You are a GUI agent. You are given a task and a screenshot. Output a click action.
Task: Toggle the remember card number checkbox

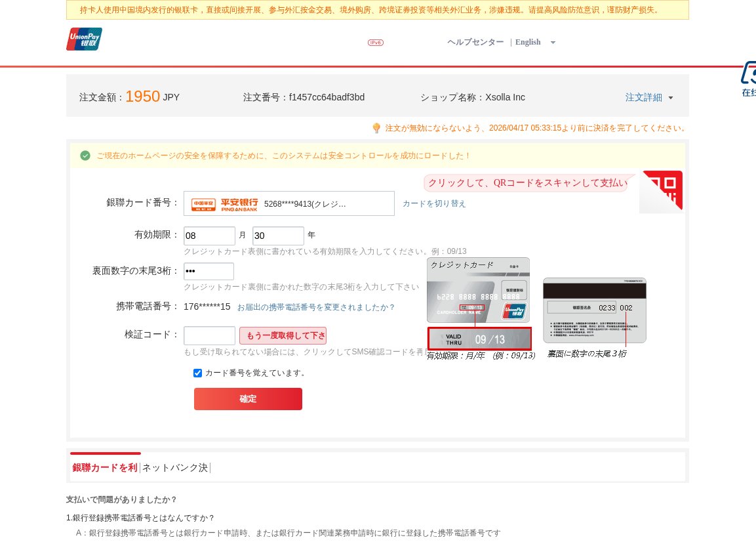[x=198, y=373]
